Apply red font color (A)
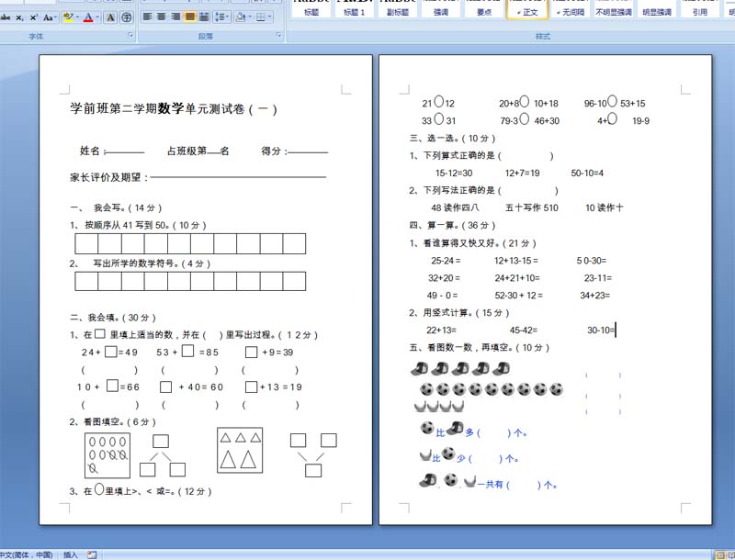This screenshot has width=735, height=560. [x=88, y=17]
